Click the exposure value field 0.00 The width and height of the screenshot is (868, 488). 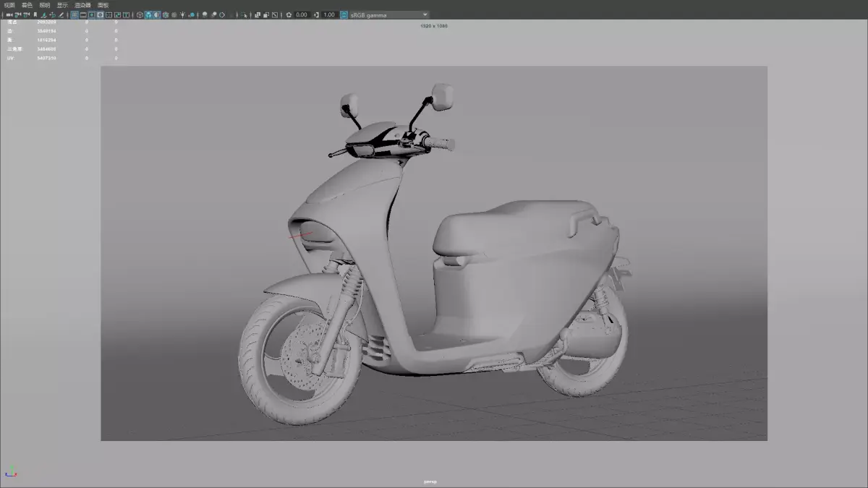(x=302, y=14)
